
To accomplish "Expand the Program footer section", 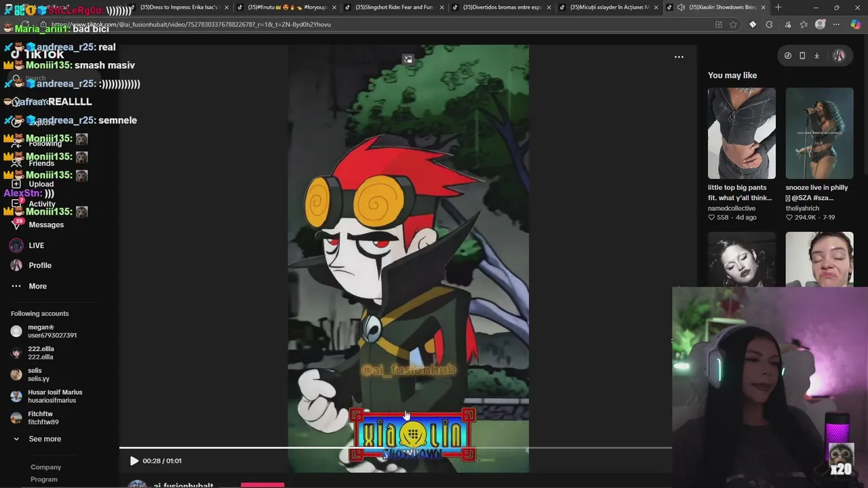I will point(44,479).
